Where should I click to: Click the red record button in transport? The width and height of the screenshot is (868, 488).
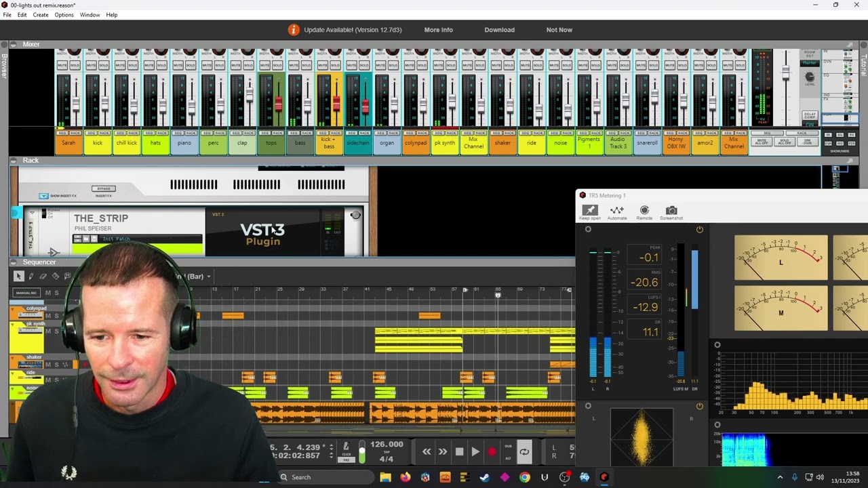click(x=492, y=451)
